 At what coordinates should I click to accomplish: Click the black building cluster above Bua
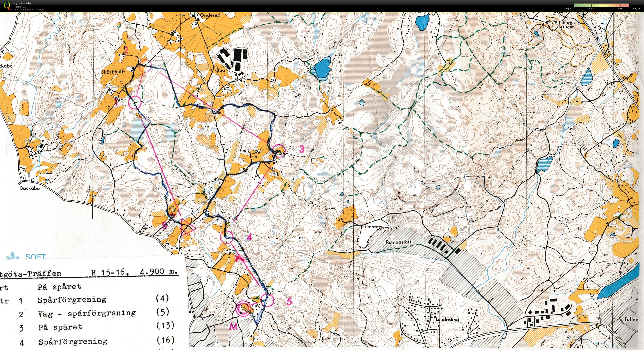tap(233, 59)
